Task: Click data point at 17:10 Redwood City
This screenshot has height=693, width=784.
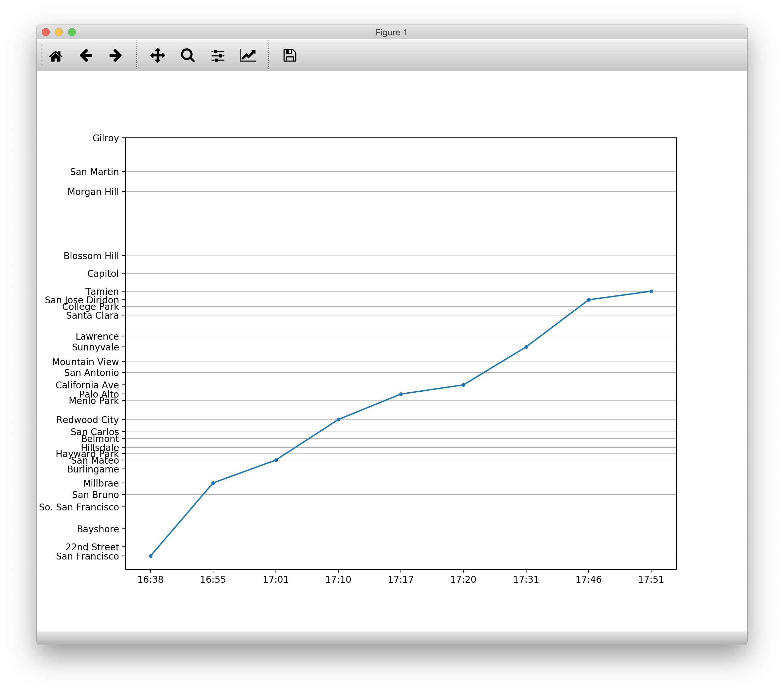Action: pos(338,419)
